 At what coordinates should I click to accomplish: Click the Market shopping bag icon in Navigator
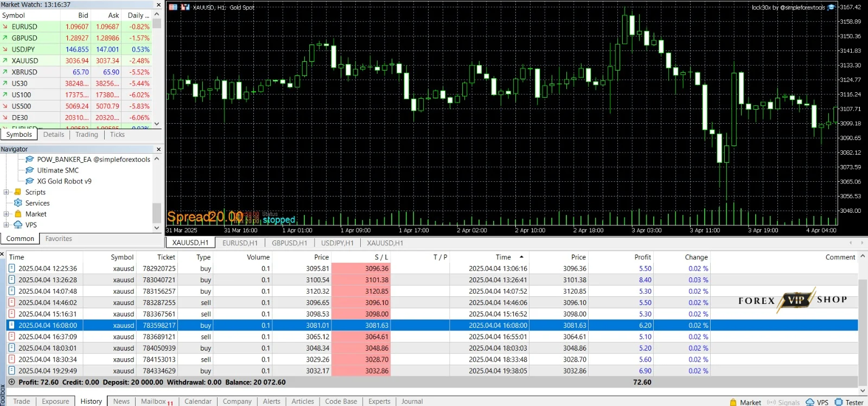point(18,214)
